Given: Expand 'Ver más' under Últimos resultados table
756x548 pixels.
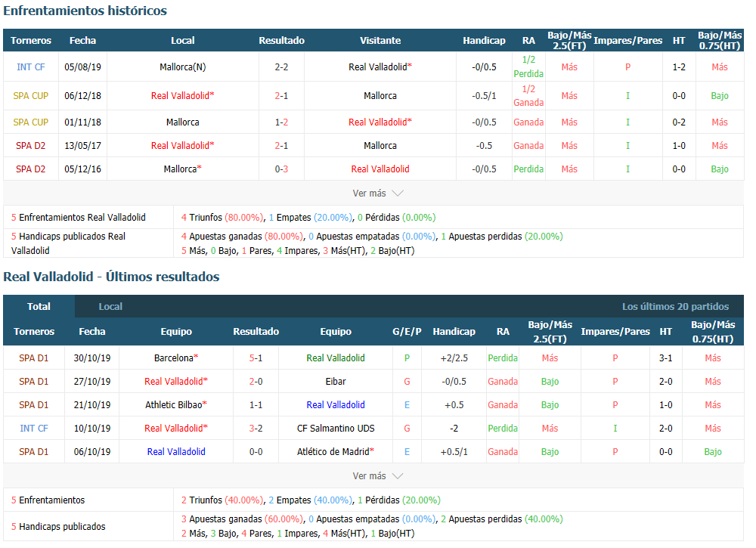Looking at the screenshot, I should tap(377, 476).
